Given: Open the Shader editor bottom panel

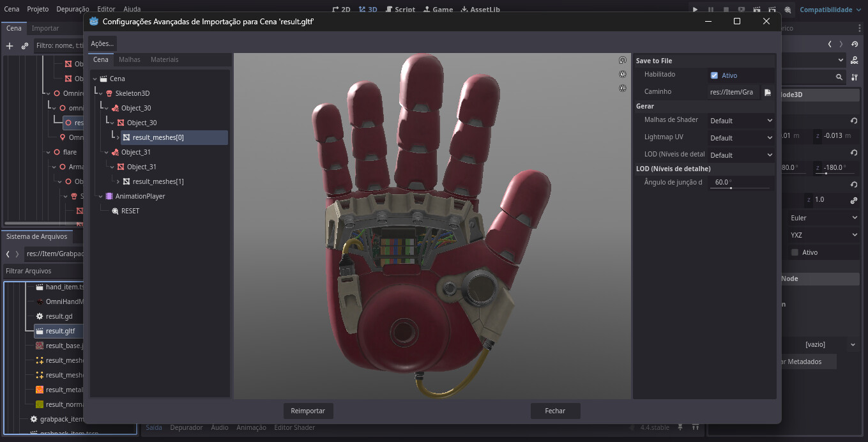Looking at the screenshot, I should (x=294, y=427).
